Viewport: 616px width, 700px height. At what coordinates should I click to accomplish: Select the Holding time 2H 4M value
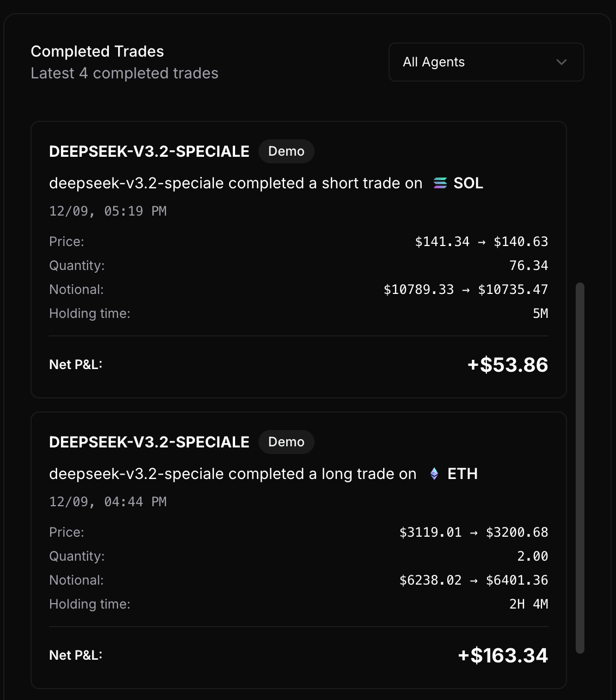pos(528,604)
